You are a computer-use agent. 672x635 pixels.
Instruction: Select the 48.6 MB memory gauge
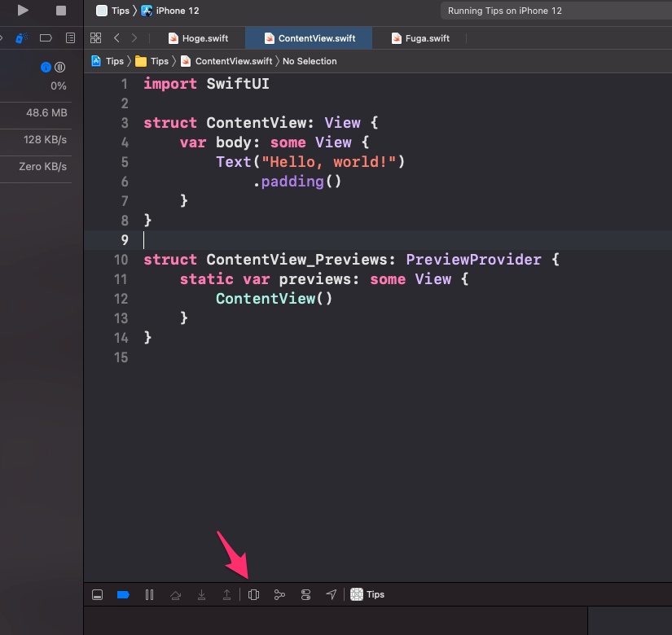click(x=36, y=113)
